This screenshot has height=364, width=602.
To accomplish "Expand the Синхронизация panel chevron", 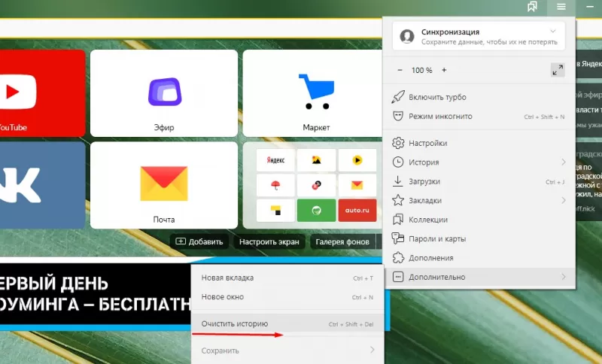I will [x=553, y=32].
